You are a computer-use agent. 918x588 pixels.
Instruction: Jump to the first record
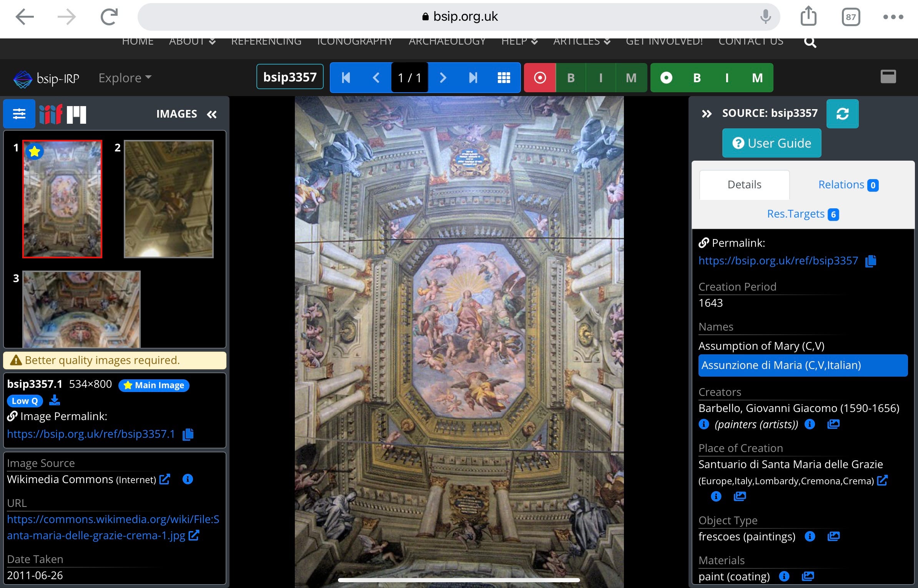(x=346, y=78)
